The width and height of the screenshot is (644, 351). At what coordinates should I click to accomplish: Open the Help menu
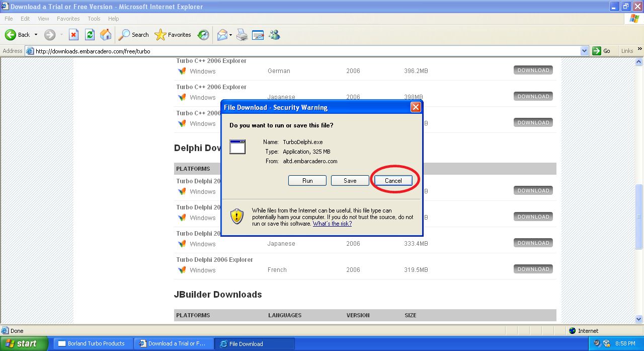pos(114,19)
